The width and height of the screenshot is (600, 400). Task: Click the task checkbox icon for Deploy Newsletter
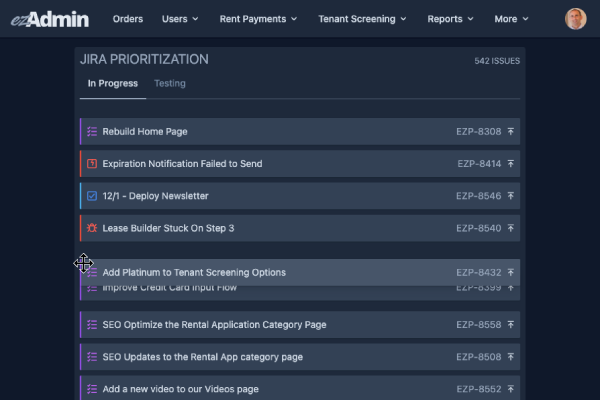[x=92, y=196]
